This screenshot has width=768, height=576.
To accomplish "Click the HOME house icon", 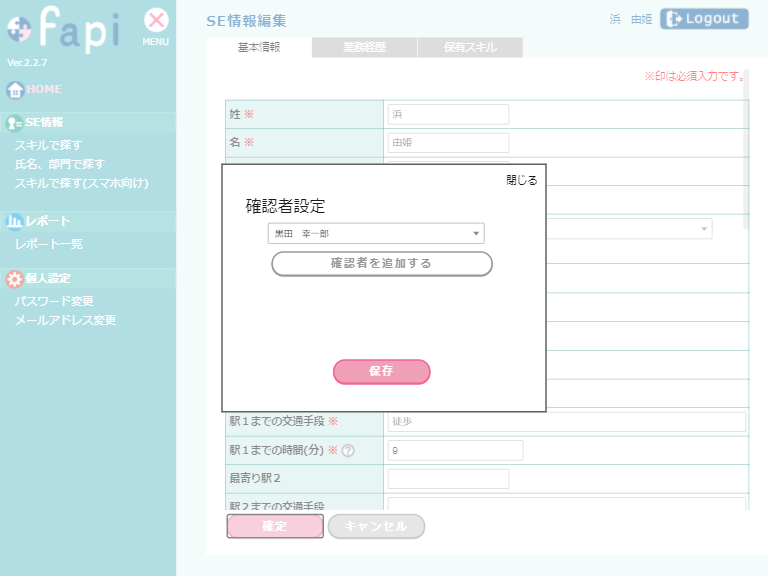I will coord(15,90).
